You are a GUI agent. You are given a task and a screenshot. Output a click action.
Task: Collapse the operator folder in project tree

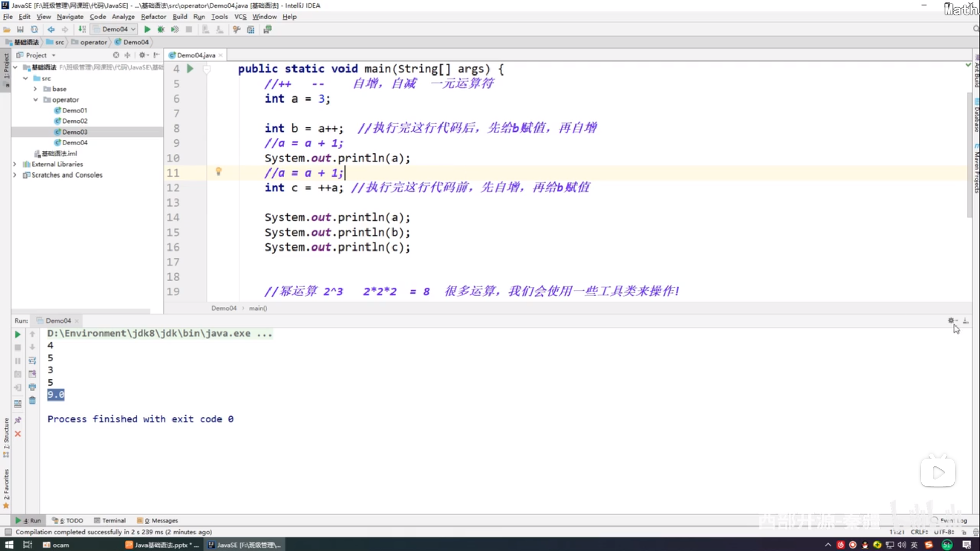pos(35,99)
